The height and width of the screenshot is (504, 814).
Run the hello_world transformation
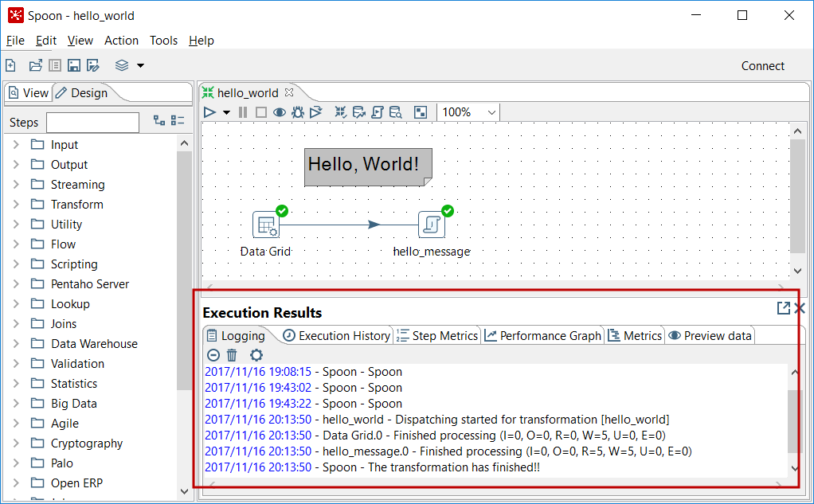pyautogui.click(x=209, y=112)
